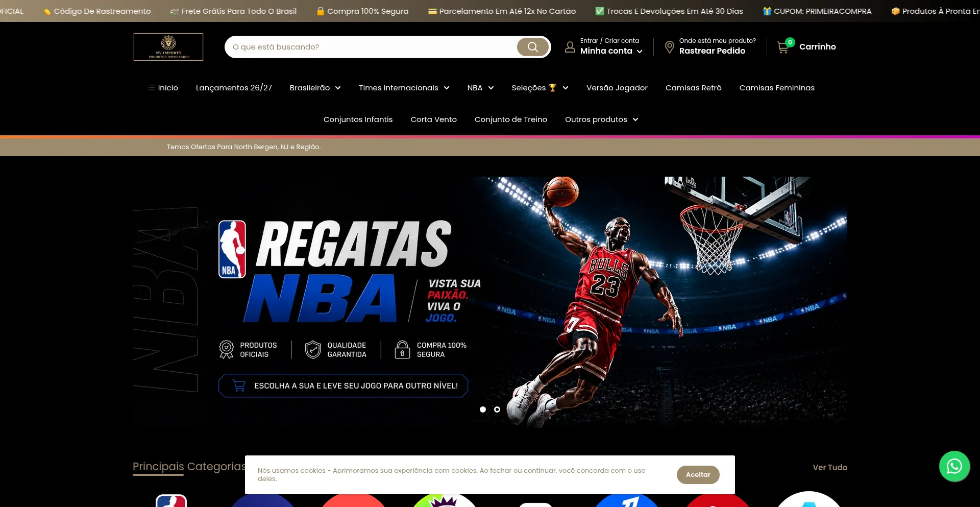Screen dimensions: 980x507
Task: Click the Qualidade Garantida shield icon
Action: coord(313,350)
